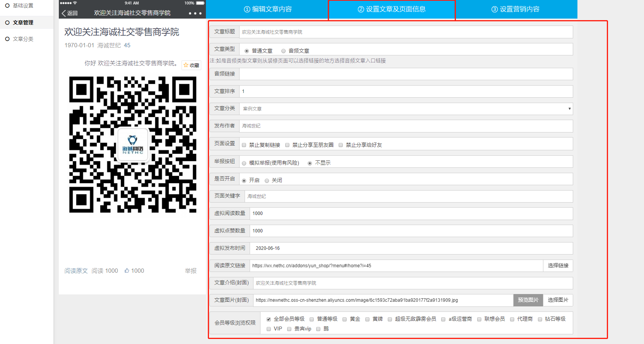The width and height of the screenshot is (644, 344).
Task: Click 预览图片 button
Action: pyautogui.click(x=528, y=300)
